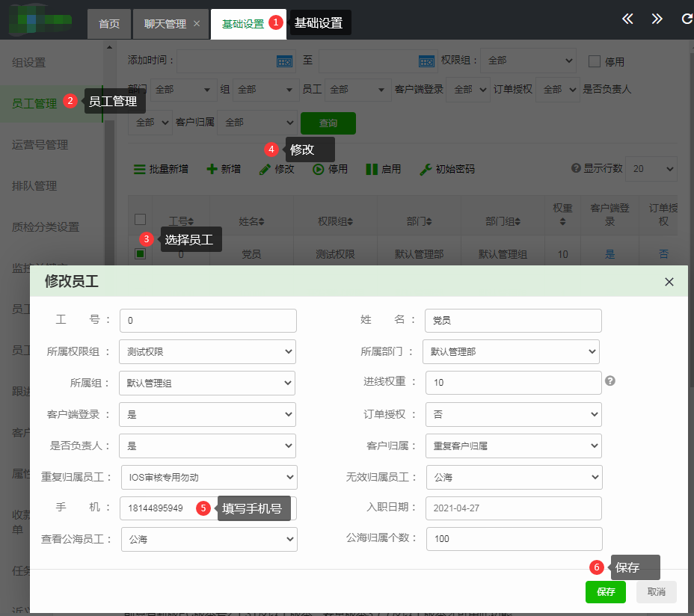The image size is (694, 616).
Task: Click the calendar icon for end date
Action: pos(426,61)
